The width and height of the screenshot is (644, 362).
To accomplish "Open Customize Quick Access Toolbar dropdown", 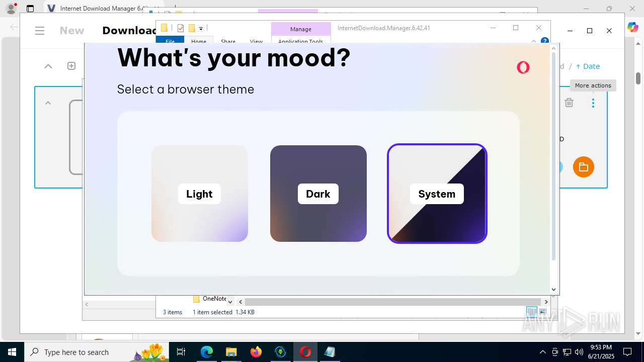I will pos(201,29).
